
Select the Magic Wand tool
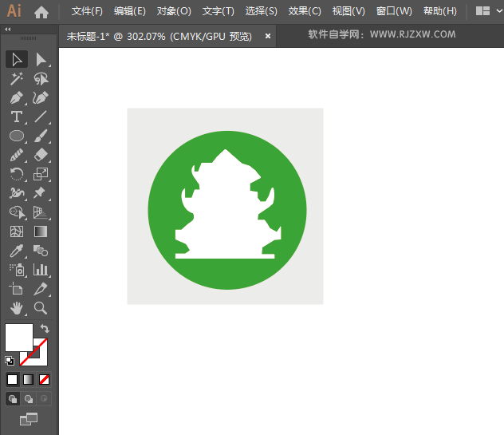click(x=17, y=78)
